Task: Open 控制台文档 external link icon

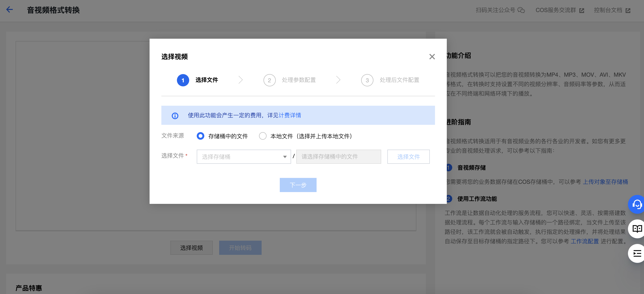Action: click(x=628, y=10)
